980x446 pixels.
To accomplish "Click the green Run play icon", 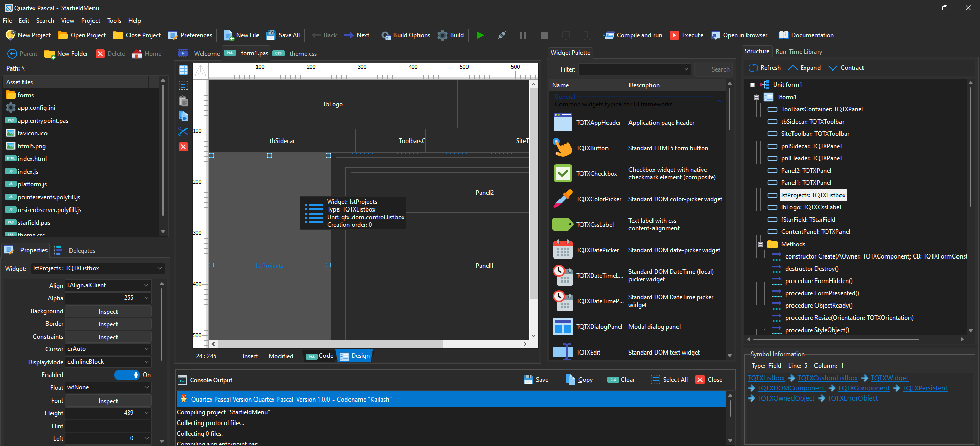I will 480,35.
